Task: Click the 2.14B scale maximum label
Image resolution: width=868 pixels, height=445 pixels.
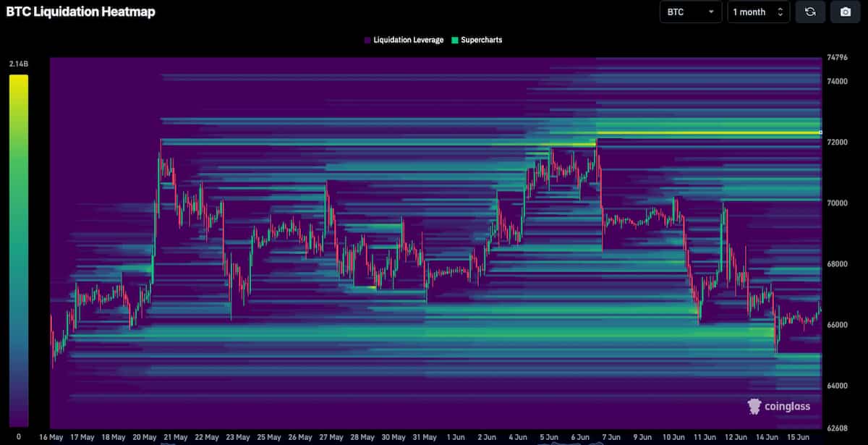Action: pos(18,64)
